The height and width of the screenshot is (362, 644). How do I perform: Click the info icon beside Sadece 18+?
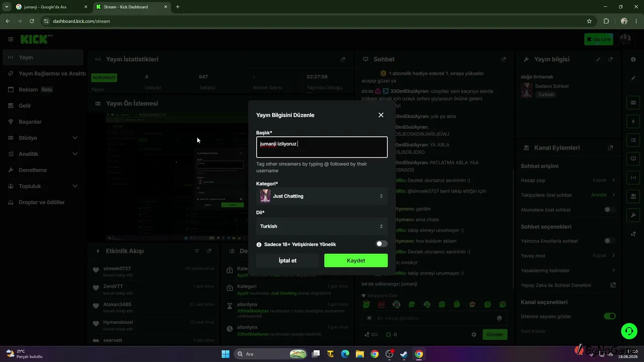click(x=259, y=244)
